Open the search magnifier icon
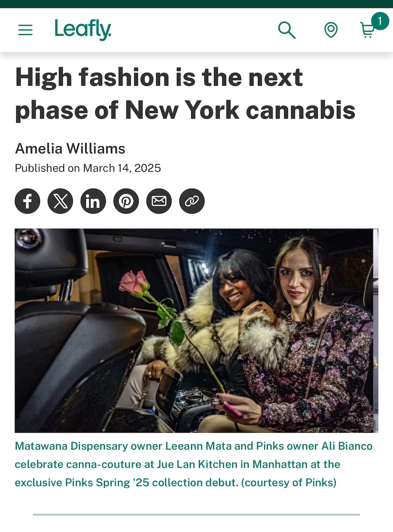The width and height of the screenshot is (393, 532). [x=287, y=30]
